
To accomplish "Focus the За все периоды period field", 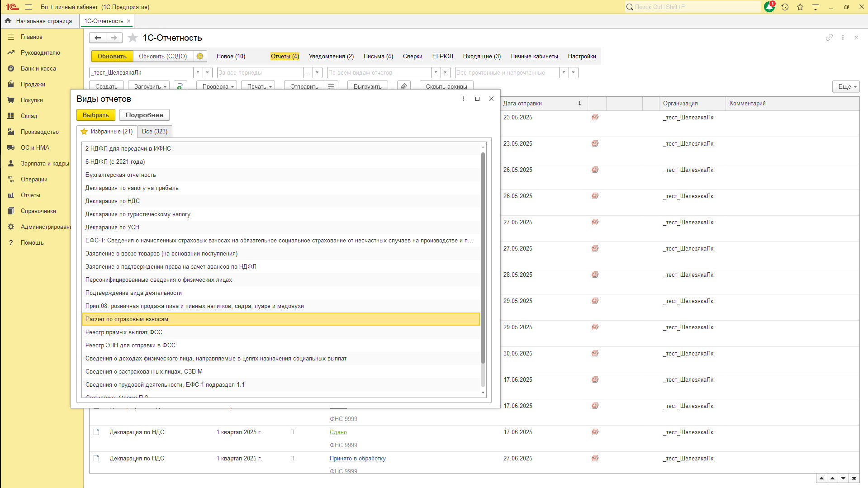I will (260, 72).
